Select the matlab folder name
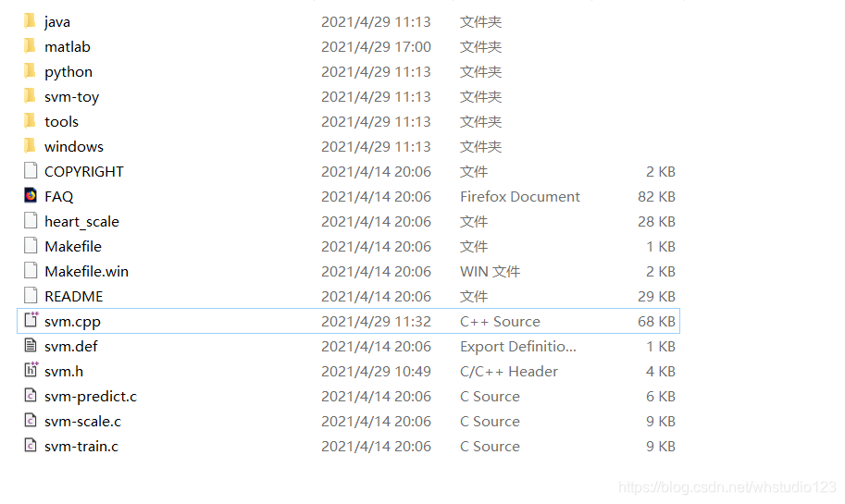Image resolution: width=845 pixels, height=504 pixels. 68,47
